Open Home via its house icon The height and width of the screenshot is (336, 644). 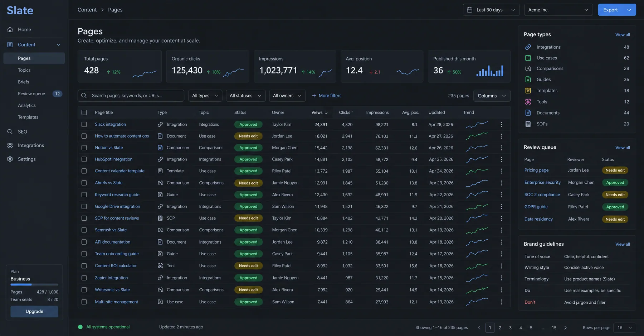click(10, 29)
